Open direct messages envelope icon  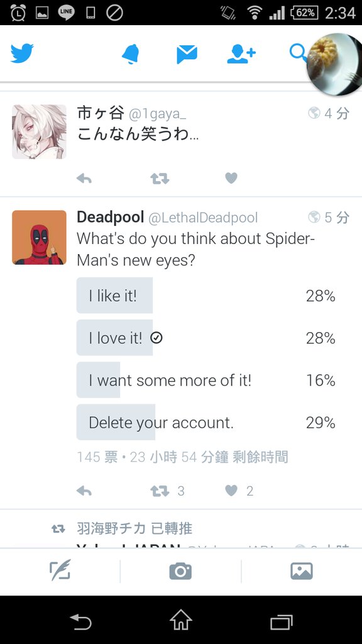point(187,54)
